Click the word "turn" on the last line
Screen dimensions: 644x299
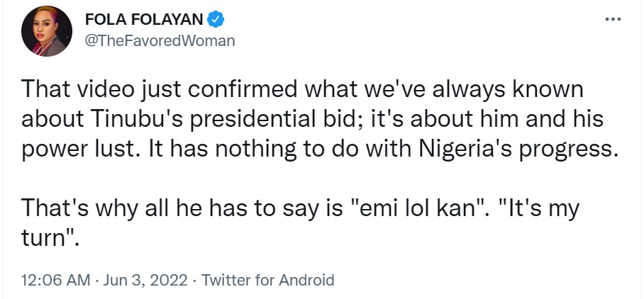[46, 239]
